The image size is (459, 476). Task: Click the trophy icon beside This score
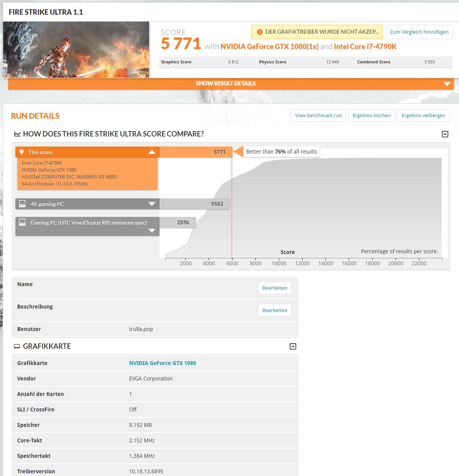click(x=22, y=152)
